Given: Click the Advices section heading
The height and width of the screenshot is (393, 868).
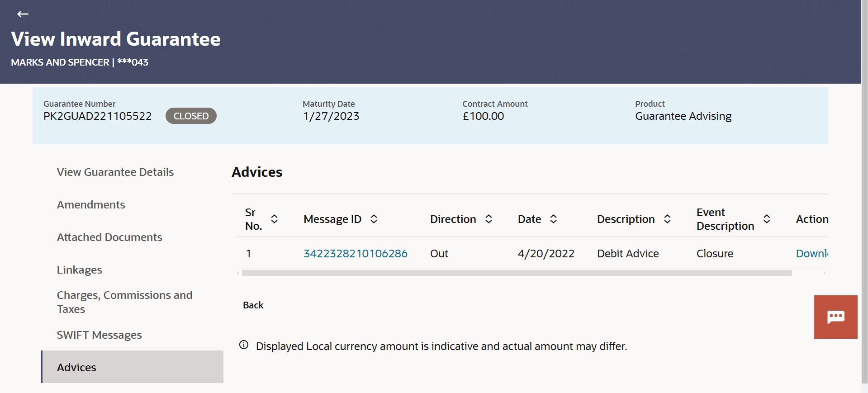Looking at the screenshot, I should pyautogui.click(x=257, y=172).
